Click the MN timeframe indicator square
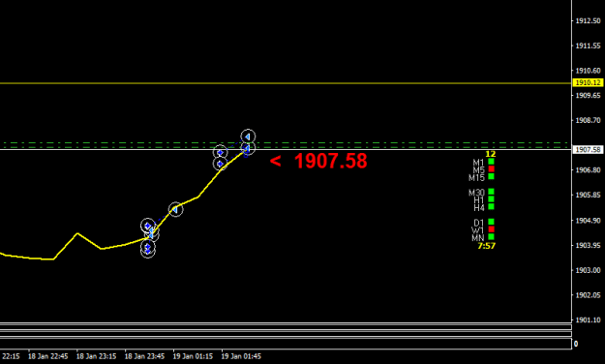This screenshot has width=605, height=364. click(x=491, y=236)
